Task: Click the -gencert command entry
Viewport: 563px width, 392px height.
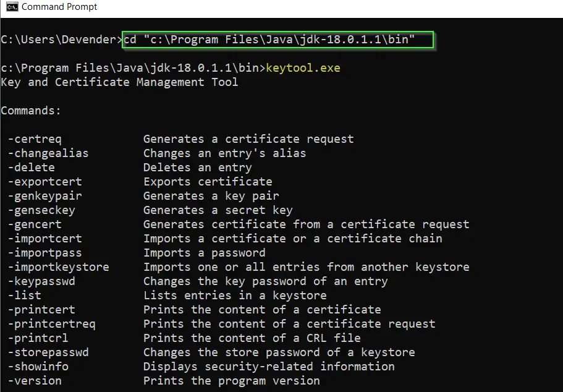Action: tap(35, 224)
